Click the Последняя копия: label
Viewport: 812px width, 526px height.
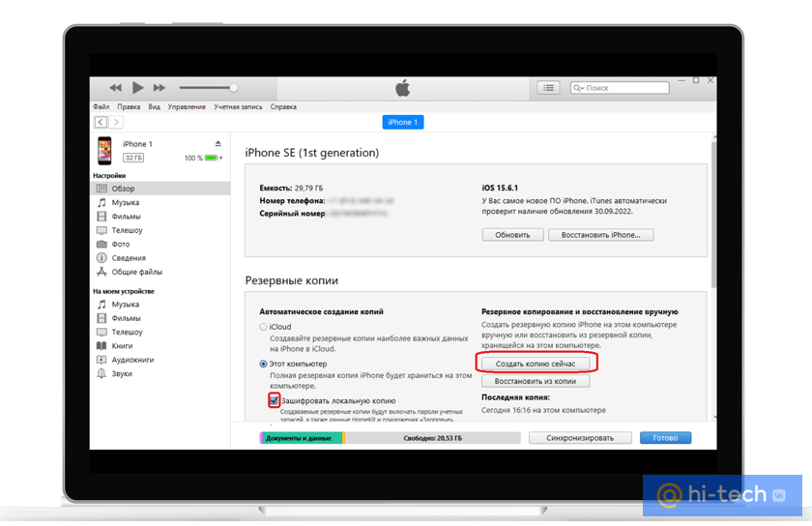pos(516,397)
